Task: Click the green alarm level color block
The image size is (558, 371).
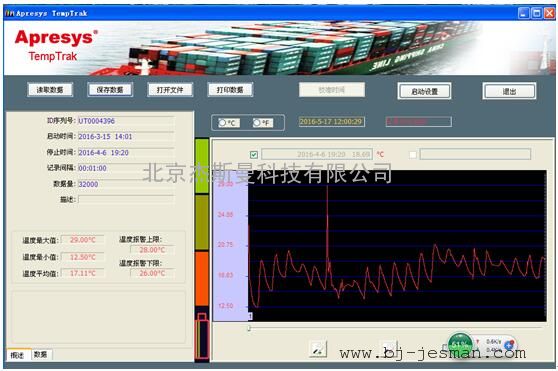Action: pyautogui.click(x=202, y=166)
